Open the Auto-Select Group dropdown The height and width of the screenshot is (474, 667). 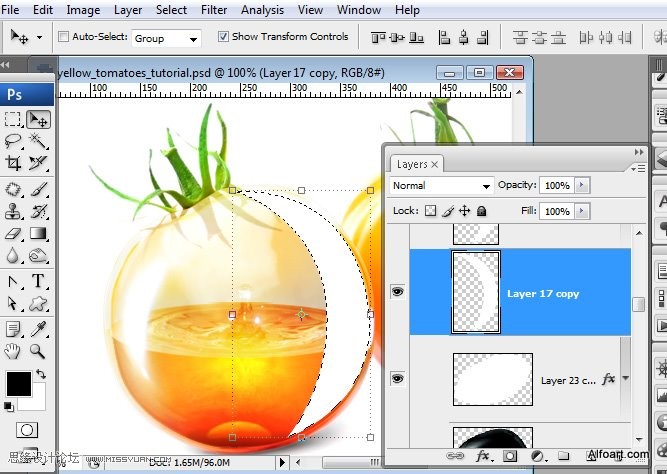click(x=166, y=39)
